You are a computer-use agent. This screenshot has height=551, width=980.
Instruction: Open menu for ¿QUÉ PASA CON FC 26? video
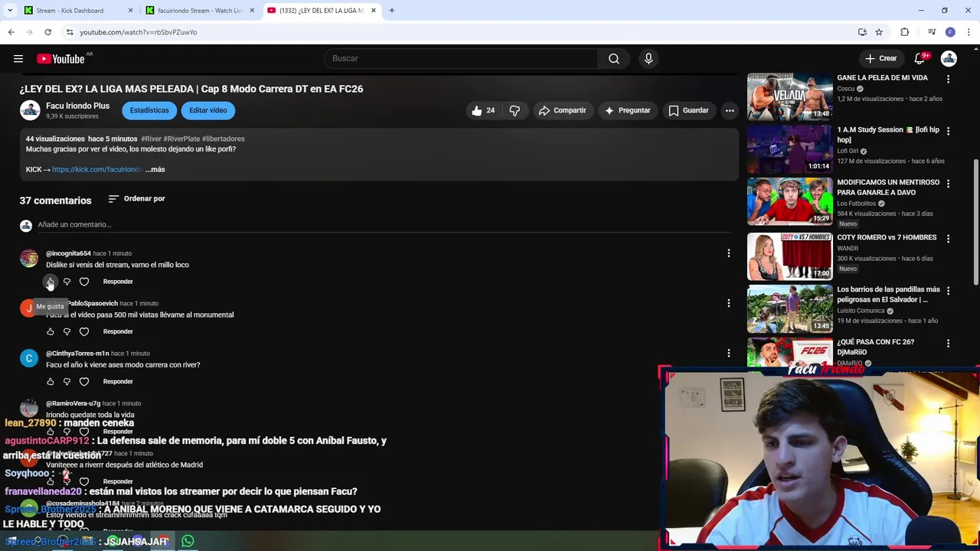[x=948, y=344]
